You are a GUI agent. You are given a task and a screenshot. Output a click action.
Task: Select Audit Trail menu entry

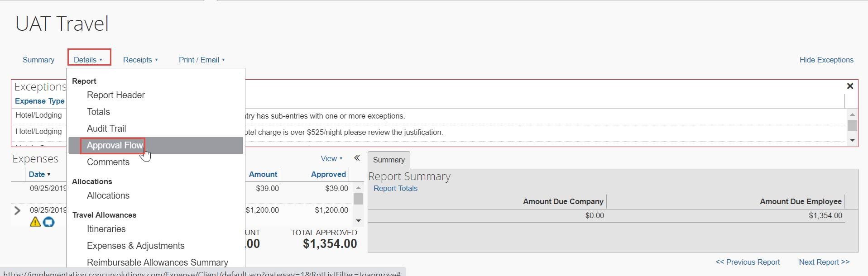[106, 128]
